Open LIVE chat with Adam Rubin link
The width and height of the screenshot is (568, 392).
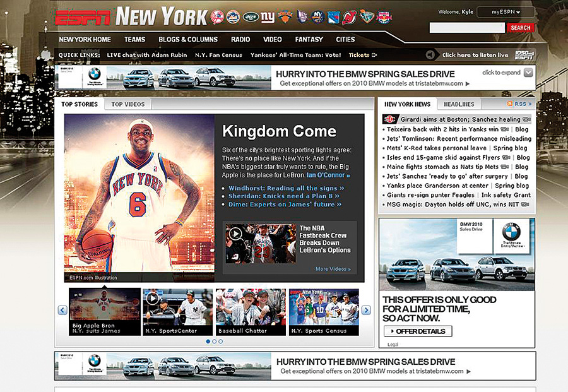(146, 55)
